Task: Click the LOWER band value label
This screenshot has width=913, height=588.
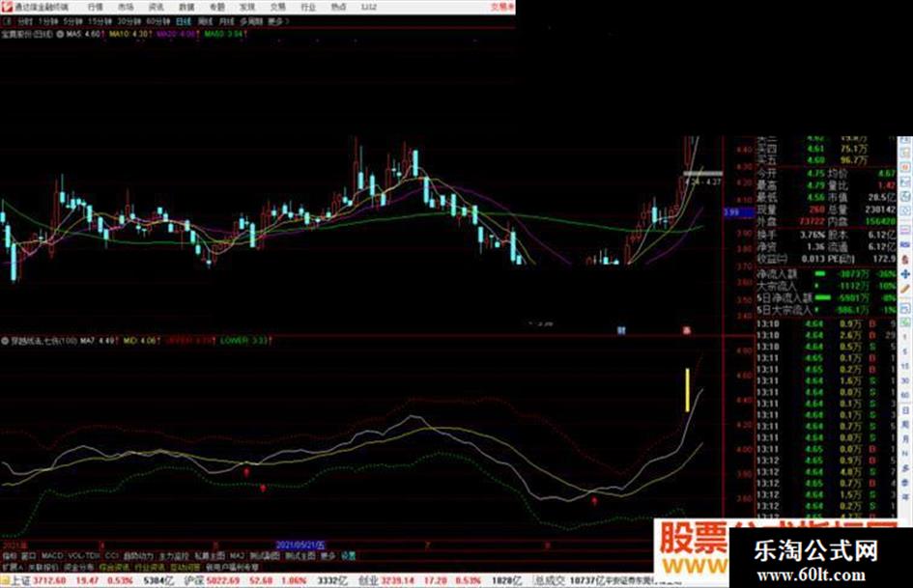Action: (244, 341)
